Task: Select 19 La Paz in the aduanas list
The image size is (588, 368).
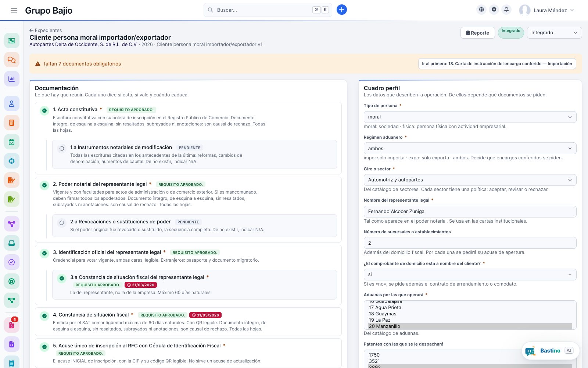Action: point(470,320)
